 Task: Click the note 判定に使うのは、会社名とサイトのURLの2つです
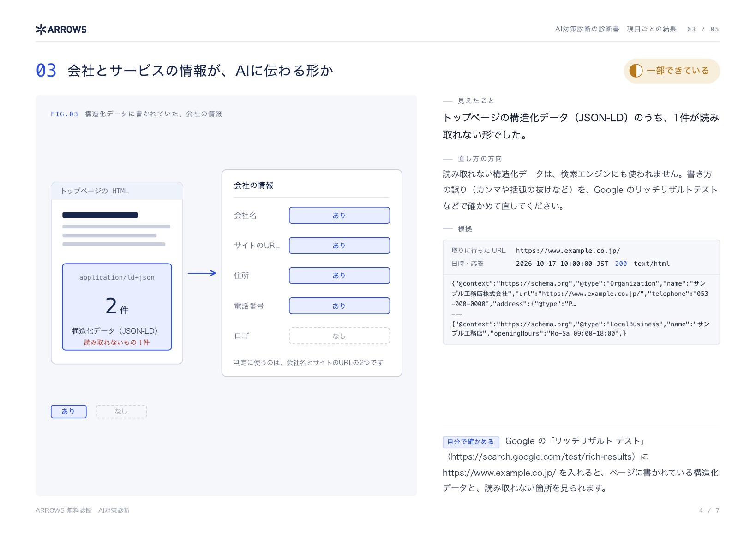(308, 363)
